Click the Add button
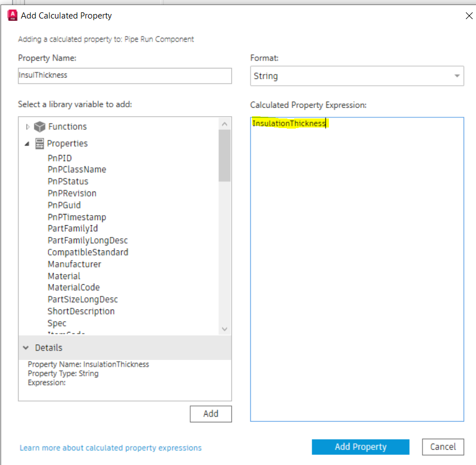This screenshot has height=465, width=476. point(210,414)
